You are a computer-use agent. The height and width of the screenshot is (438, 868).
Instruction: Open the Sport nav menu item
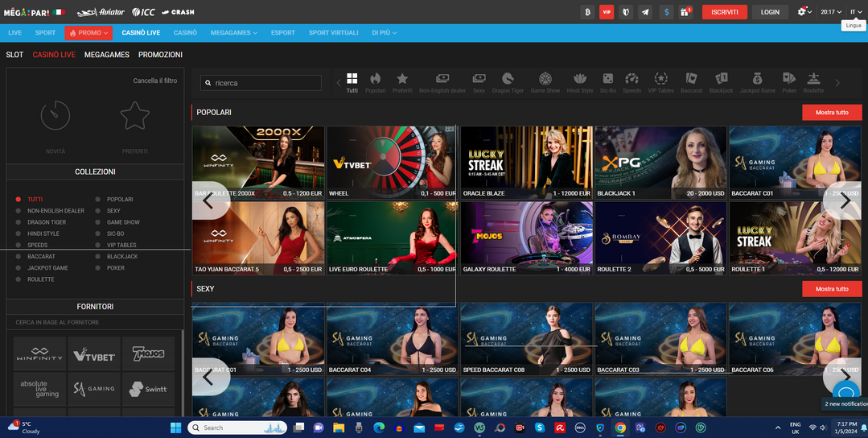pyautogui.click(x=45, y=33)
